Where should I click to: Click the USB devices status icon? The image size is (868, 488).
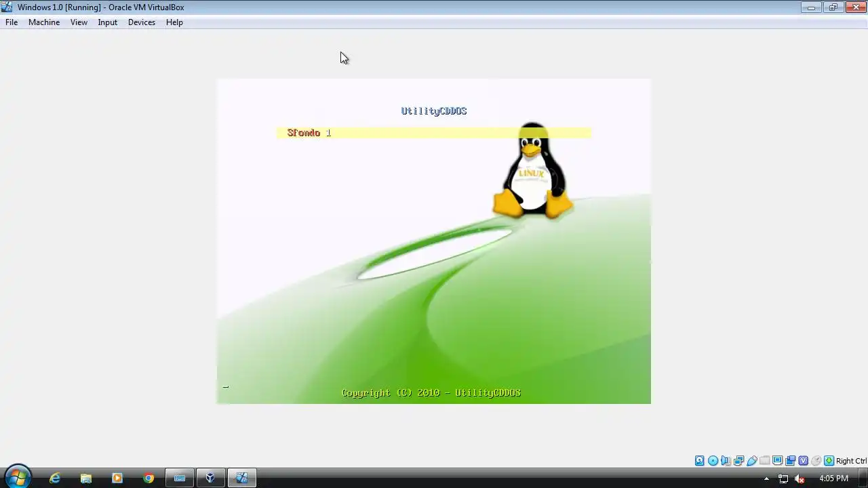752,461
